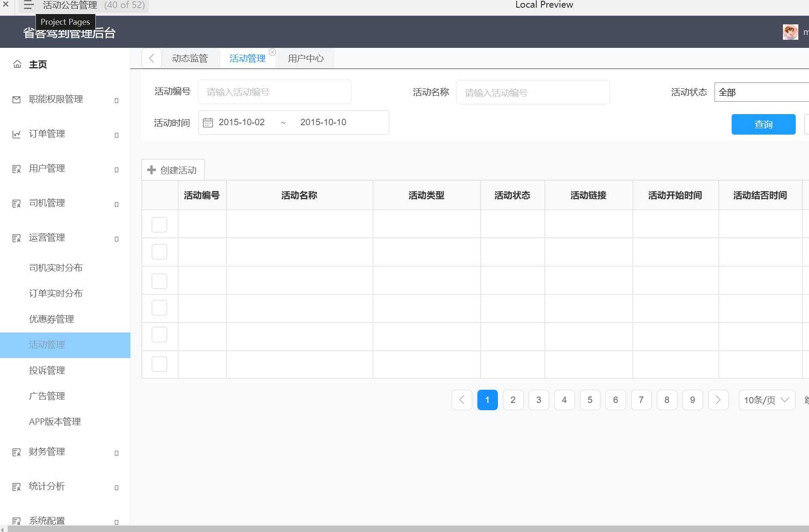Click the icon next to 统计分析
Screen dimensions: 809x532
coord(17,487)
